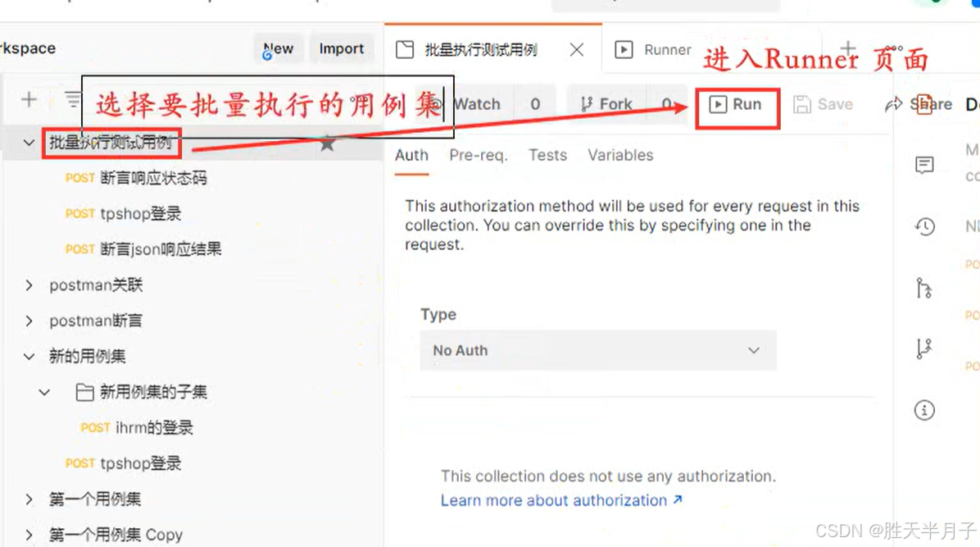Close the 批量执行测试用例 tab
980x547 pixels.
click(577, 49)
